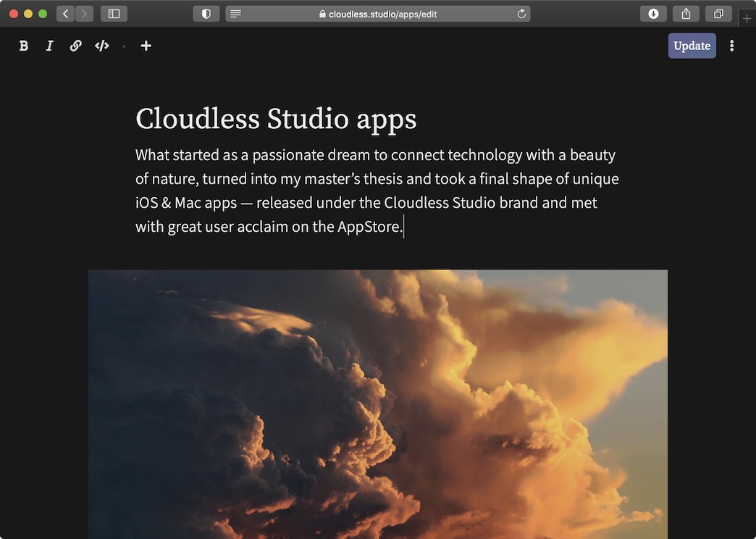Click the Update button

coord(692,46)
